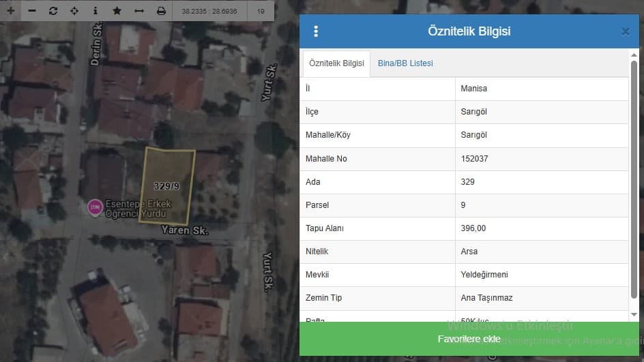Click the İlçe value Sarıgöl
The image size is (644, 362).
[473, 112]
